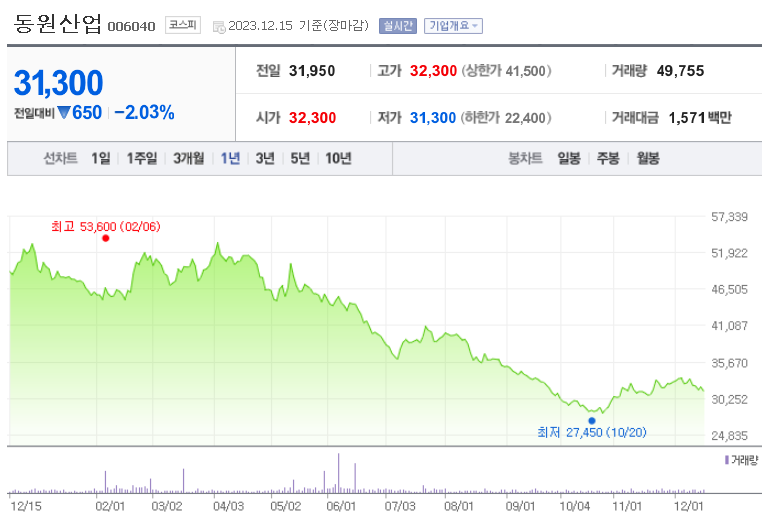Click the blue 최저 low point marker
Screen dimensions: 762x520
click(x=591, y=421)
